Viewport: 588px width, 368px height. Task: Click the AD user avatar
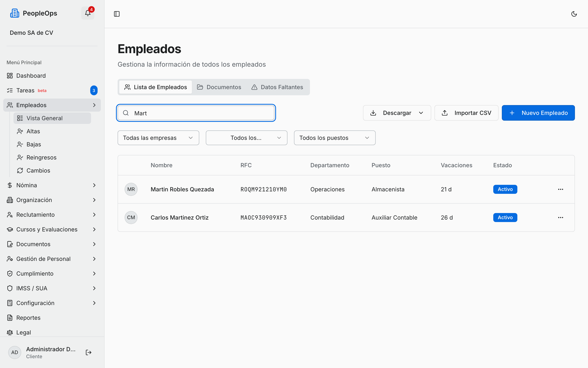click(x=14, y=352)
